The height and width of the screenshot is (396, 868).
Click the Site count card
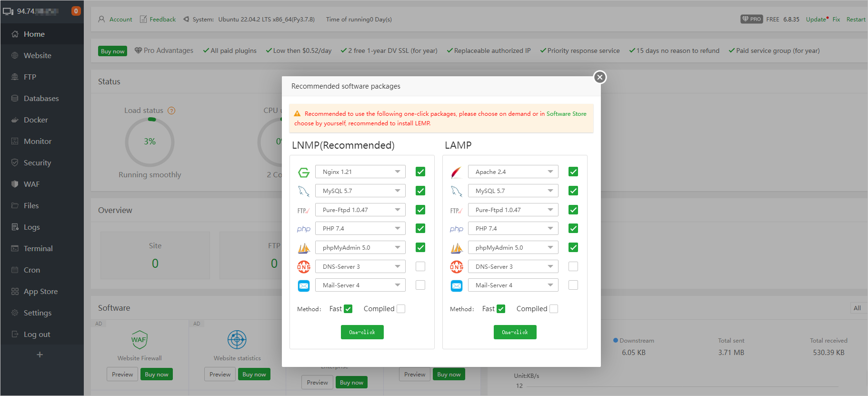click(155, 255)
